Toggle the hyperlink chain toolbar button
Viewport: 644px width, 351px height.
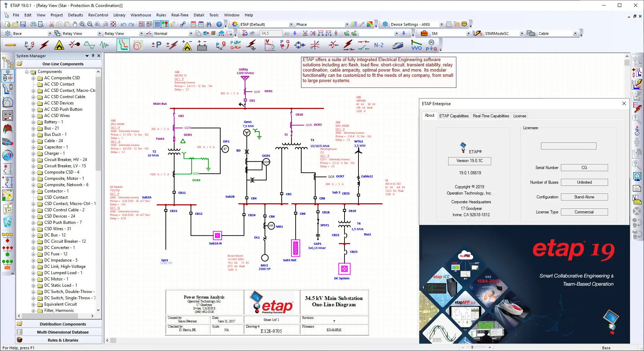183,24
